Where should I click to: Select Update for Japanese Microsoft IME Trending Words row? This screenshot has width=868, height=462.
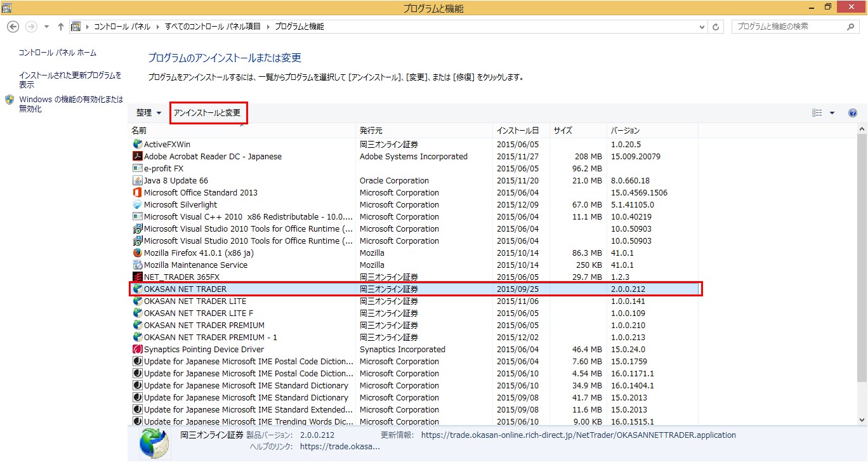(x=416, y=421)
